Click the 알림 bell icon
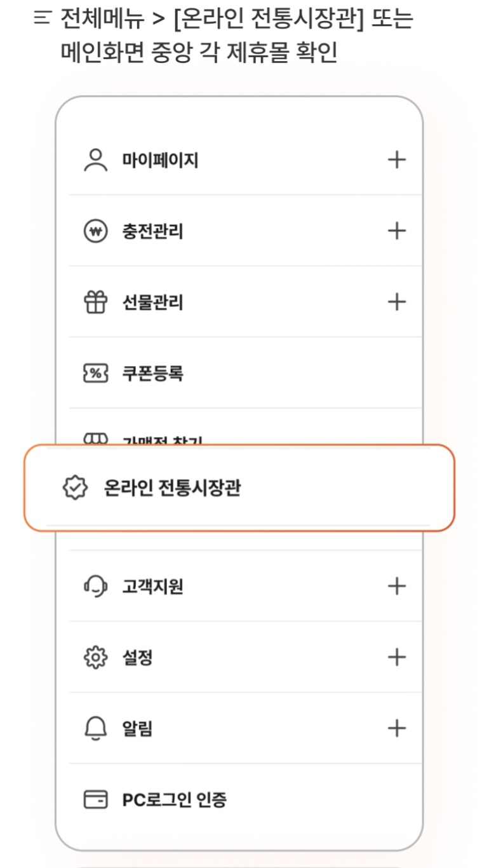This screenshot has height=868, width=482. 94,729
